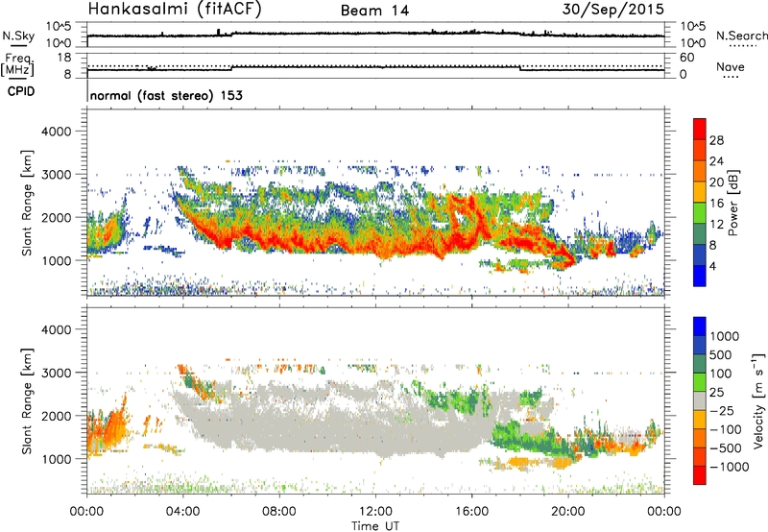Click the Slant Range [km] label of the velocity panel
Image resolution: width=768 pixels, height=532 pixels.
click(27, 400)
